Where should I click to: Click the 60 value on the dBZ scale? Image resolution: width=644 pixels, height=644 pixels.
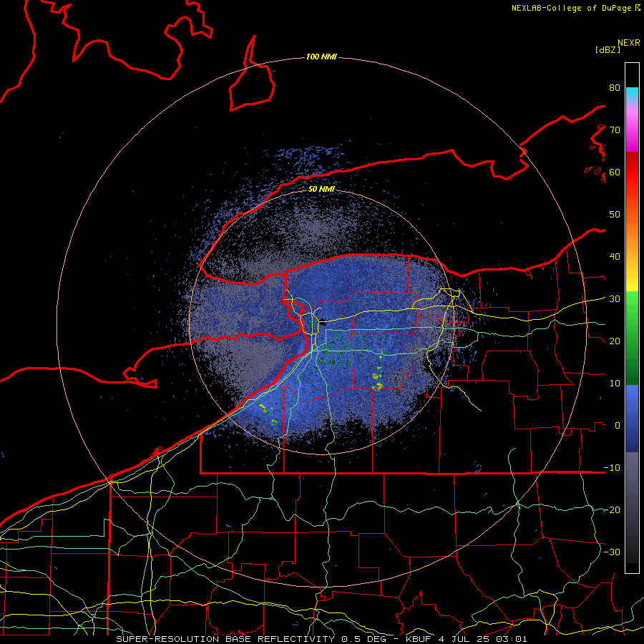point(615,172)
